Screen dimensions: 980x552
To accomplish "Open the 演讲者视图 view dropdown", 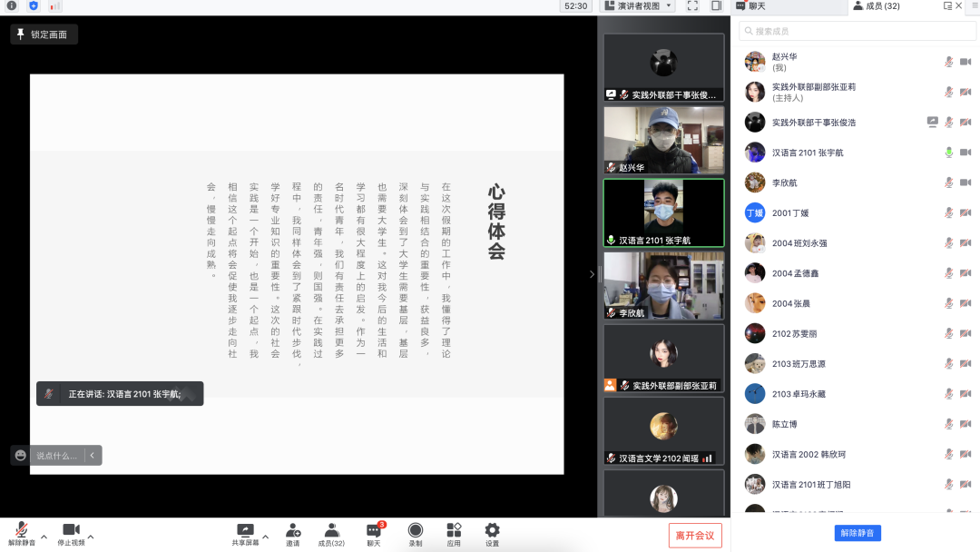I will [x=639, y=6].
